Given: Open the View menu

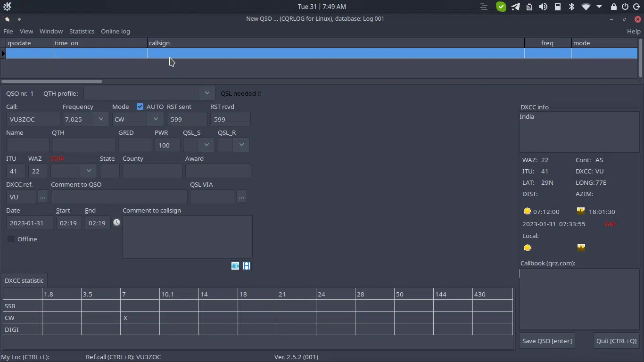Looking at the screenshot, I should [26, 31].
